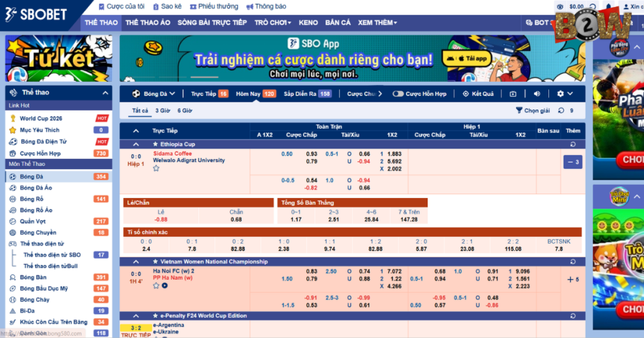Screen dimensions: 644x338
Task: Open TRÒ CHƠI dropdown menu
Action: pos(273,23)
